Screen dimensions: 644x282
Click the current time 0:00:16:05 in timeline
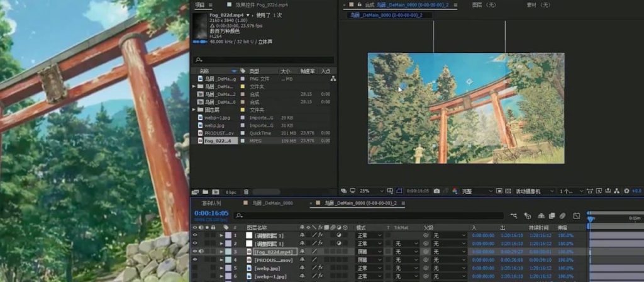click(x=211, y=213)
